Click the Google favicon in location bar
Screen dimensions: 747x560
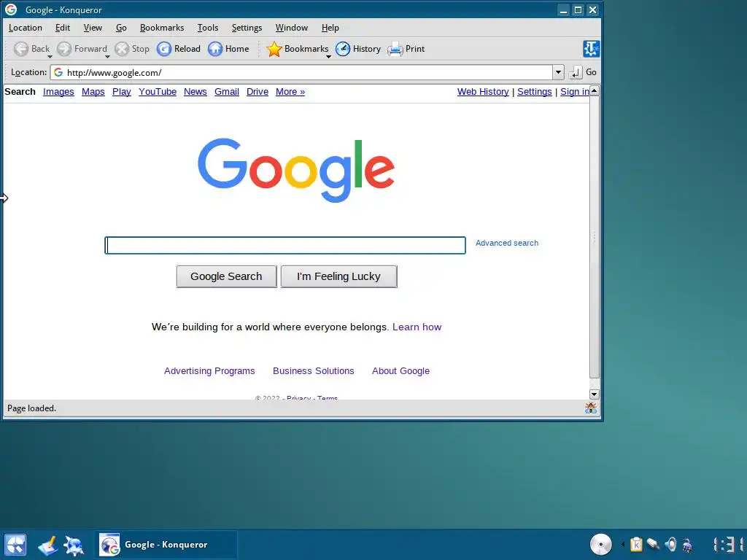pos(58,72)
